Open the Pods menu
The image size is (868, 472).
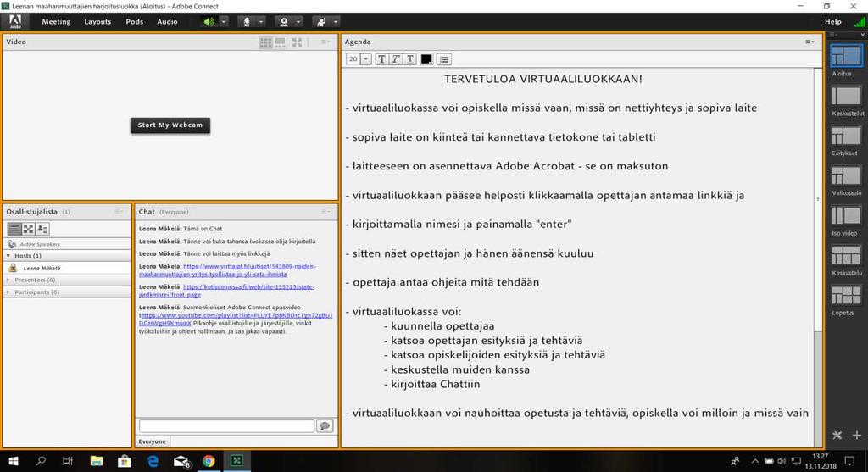(x=135, y=21)
